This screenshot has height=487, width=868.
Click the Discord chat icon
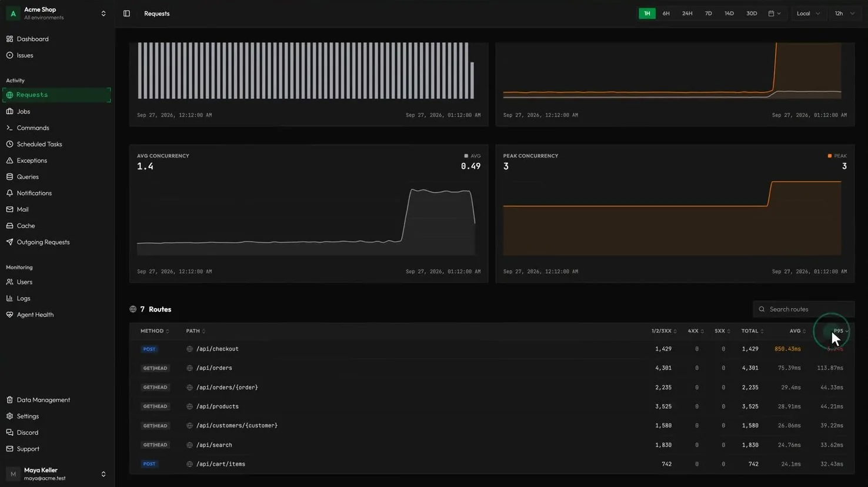[9, 432]
